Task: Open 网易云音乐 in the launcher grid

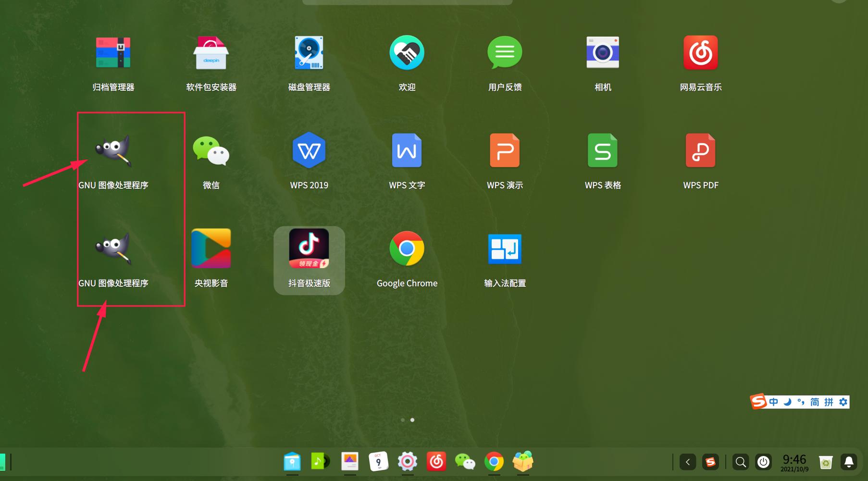Action: point(701,53)
